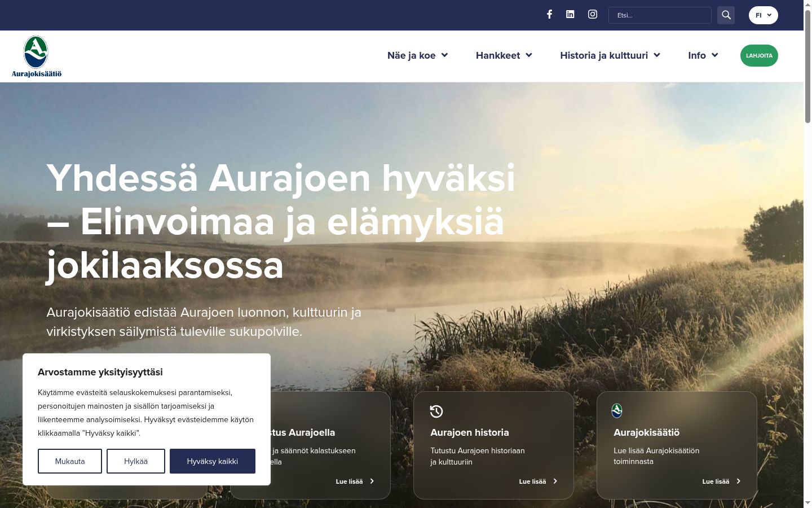Click arrow next to Lue lisää on Aurajoen historia card
This screenshot has width=812, height=508.
555,481
